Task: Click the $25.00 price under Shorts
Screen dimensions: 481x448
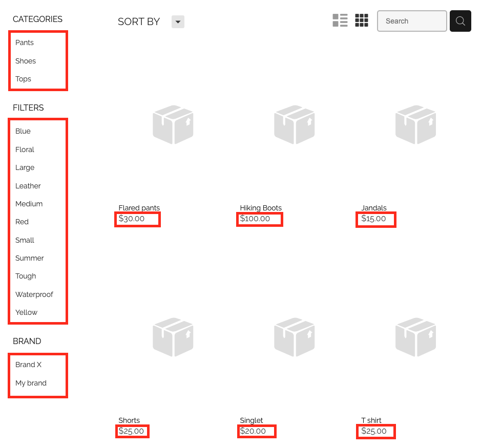Action: [131, 431]
